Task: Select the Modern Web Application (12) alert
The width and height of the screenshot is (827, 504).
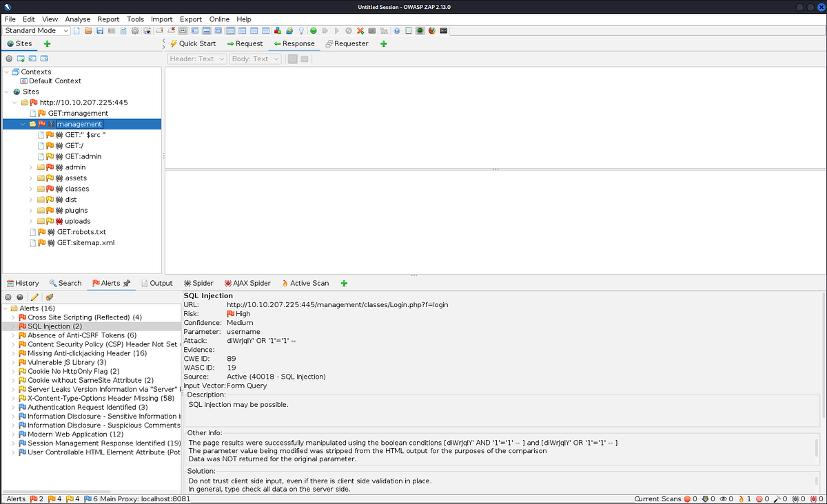Action: point(76,434)
